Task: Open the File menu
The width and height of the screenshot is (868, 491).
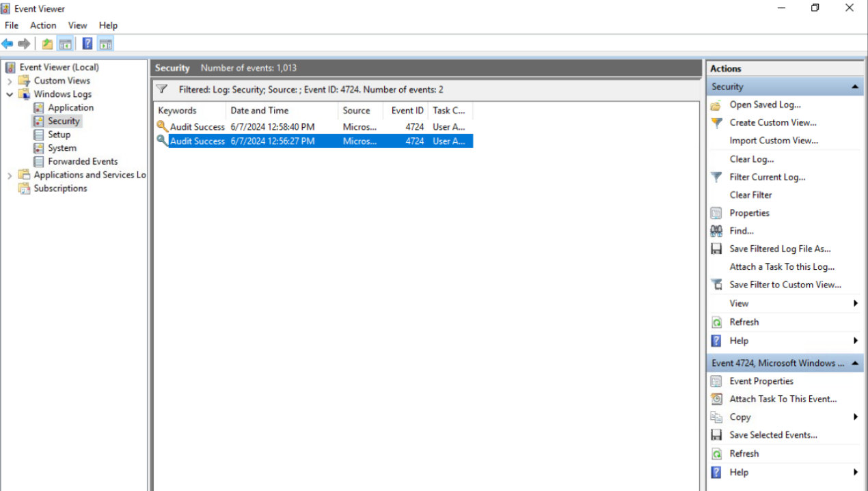Action: pyautogui.click(x=12, y=25)
